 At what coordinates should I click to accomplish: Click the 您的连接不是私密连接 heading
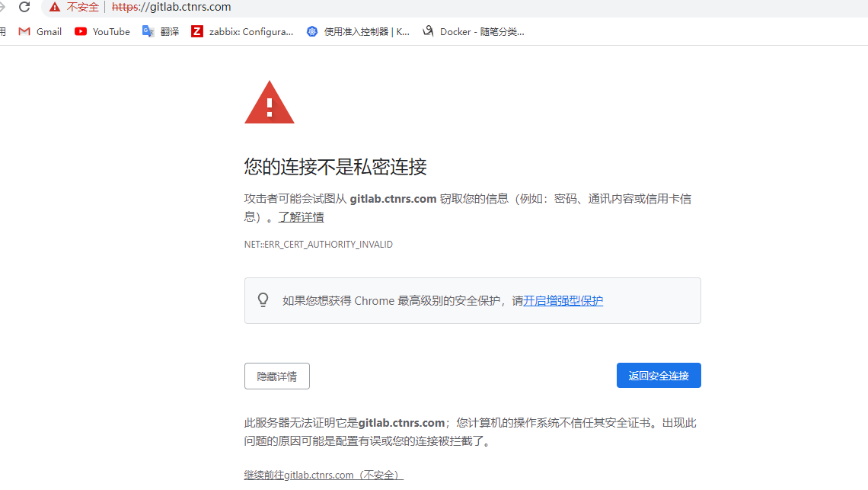pyautogui.click(x=336, y=167)
